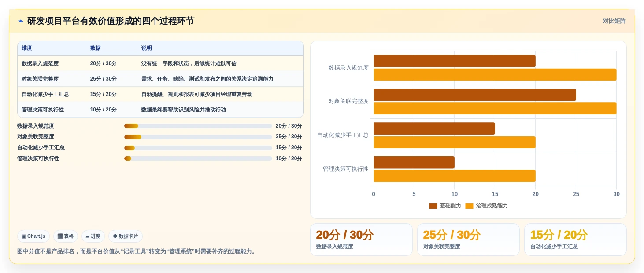Open the 20分 / 30分 data card

[x=361, y=240]
